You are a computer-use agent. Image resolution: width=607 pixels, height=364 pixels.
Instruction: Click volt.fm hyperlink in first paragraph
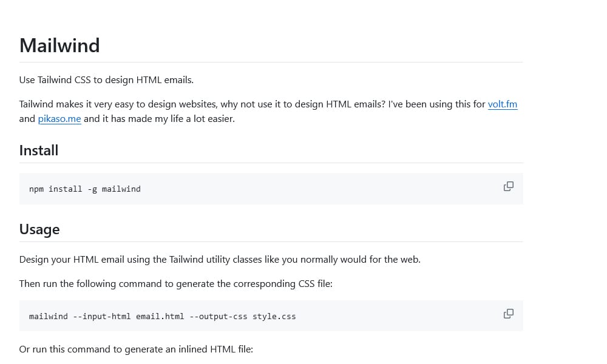503,104
